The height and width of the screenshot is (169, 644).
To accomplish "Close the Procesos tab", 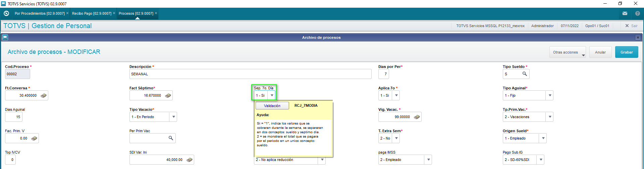I will tap(156, 13).
